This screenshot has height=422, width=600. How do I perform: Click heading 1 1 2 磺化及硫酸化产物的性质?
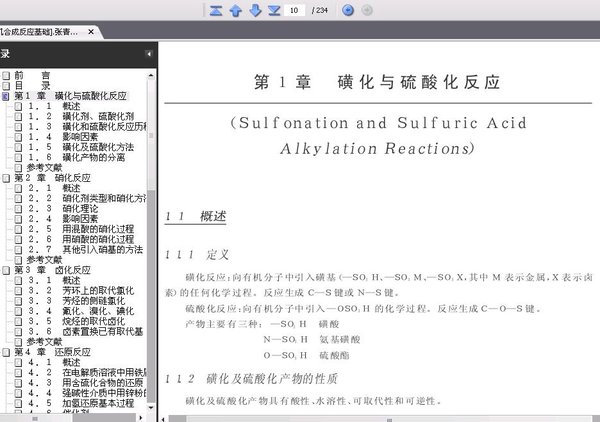point(251,379)
